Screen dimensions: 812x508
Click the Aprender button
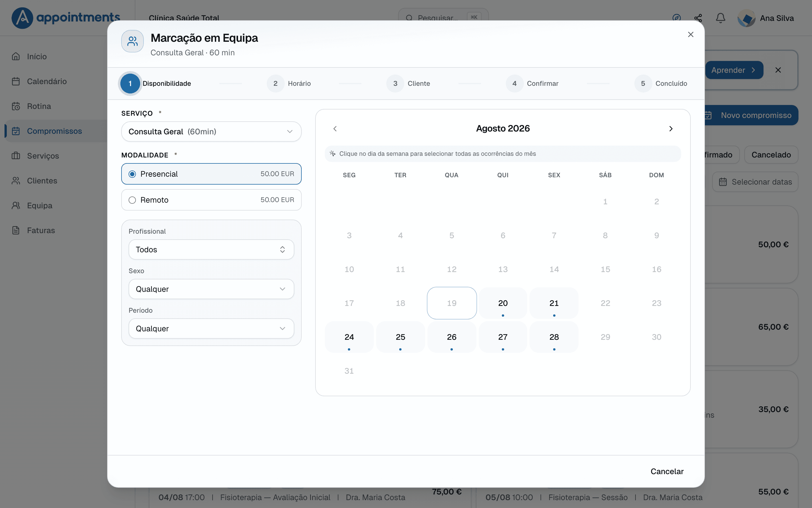[x=734, y=70]
